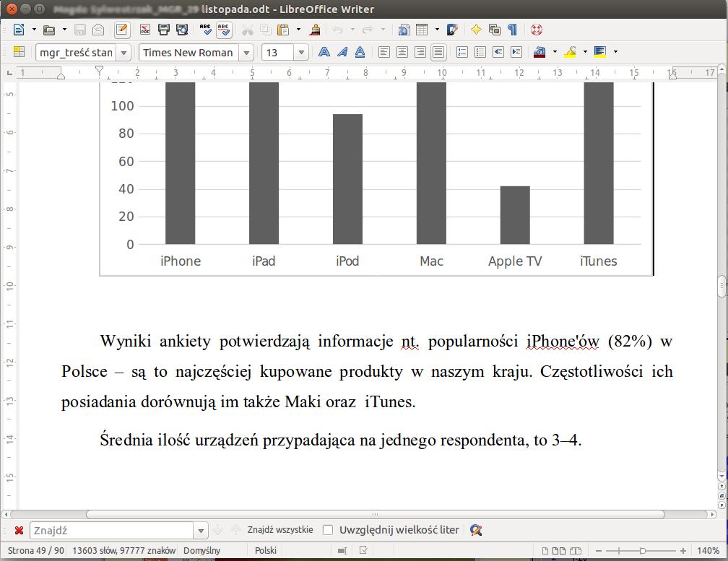The width and height of the screenshot is (728, 561).
Task: Click the Strona 49 / 90 page indicator
Action: pyautogui.click(x=36, y=550)
